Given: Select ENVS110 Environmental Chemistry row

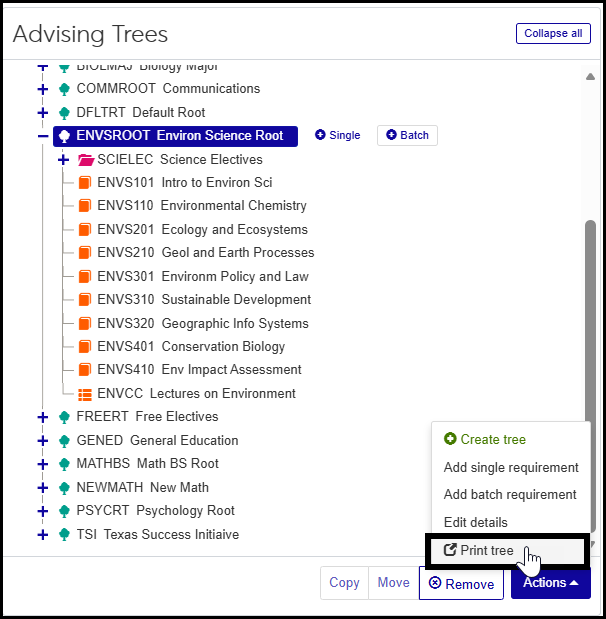Looking at the screenshot, I should coord(202,206).
